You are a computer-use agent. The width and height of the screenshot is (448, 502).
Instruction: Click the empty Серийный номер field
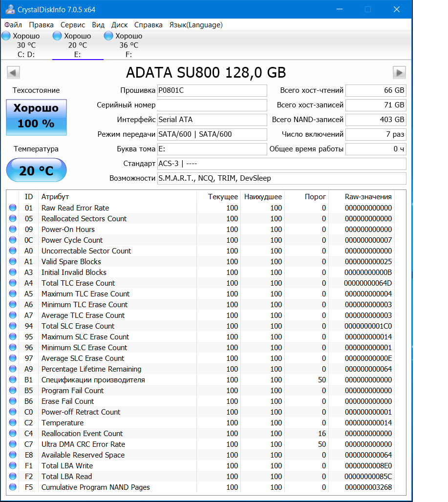click(x=212, y=105)
